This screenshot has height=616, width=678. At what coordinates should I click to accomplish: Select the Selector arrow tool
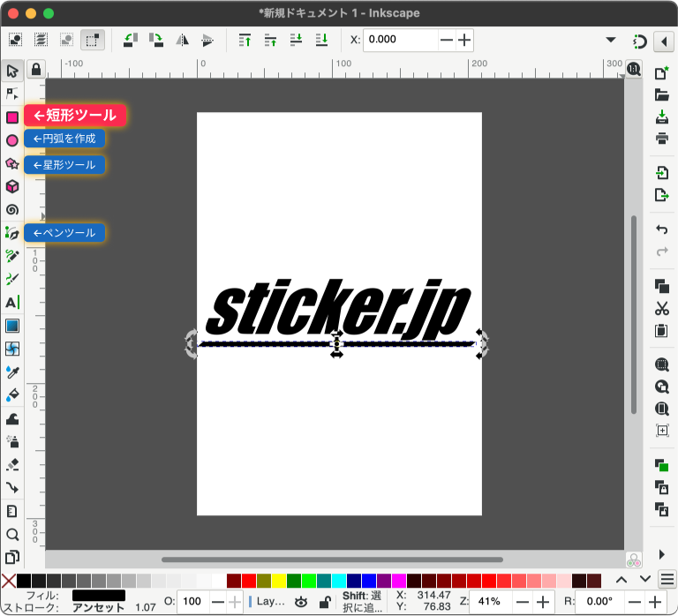[12, 71]
